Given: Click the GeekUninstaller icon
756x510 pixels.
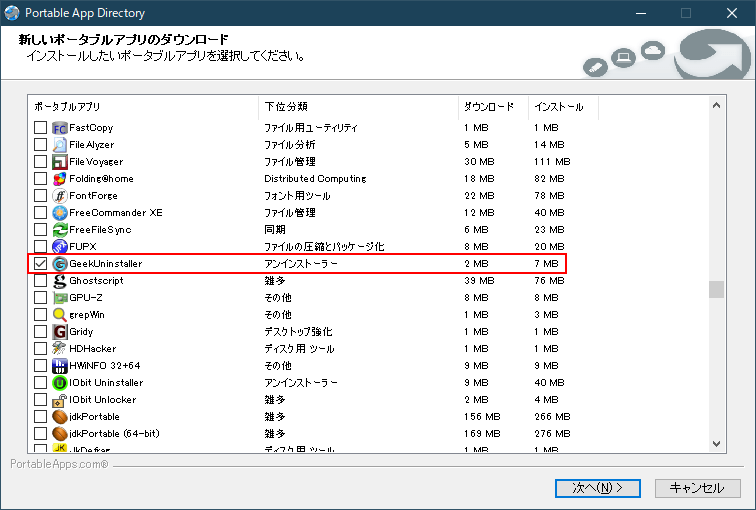Looking at the screenshot, I should [59, 264].
